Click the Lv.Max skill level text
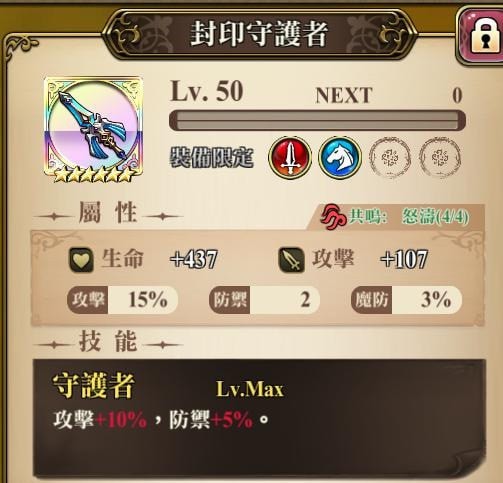 (x=250, y=389)
